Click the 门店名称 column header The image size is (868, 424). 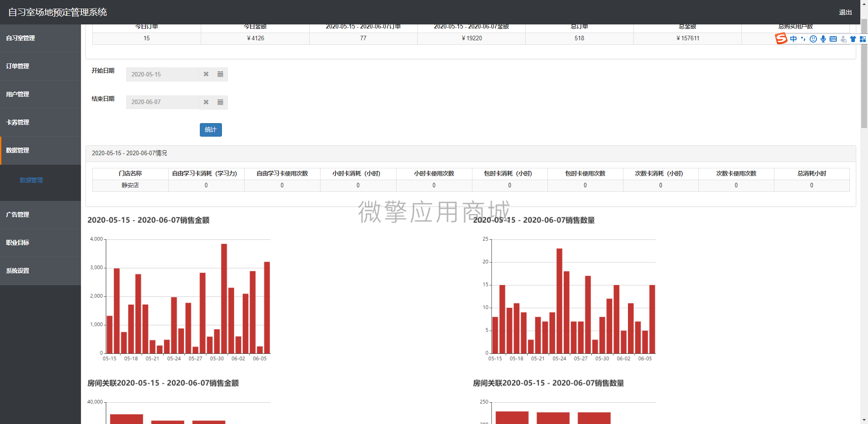point(130,174)
